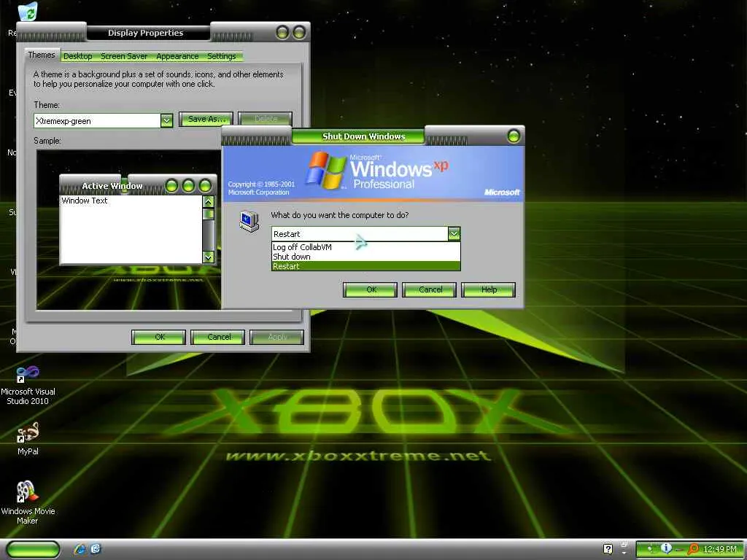Image resolution: width=747 pixels, height=560 pixels.
Task: Click Cancel in Shut Down Windows
Action: pos(429,289)
